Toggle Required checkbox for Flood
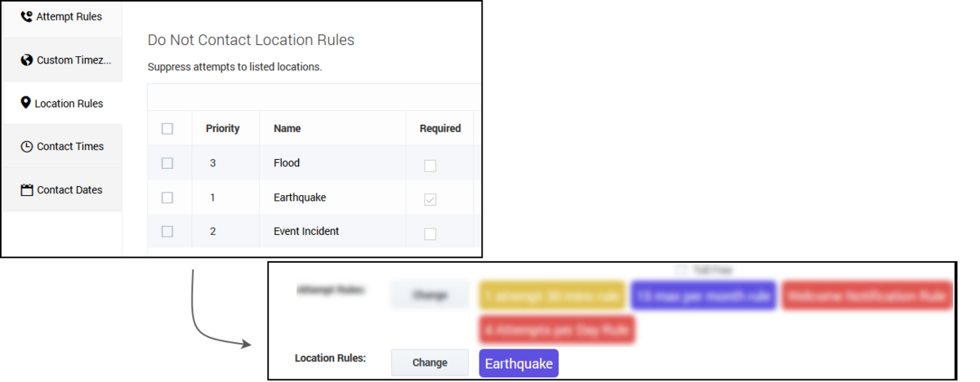The width and height of the screenshot is (980, 382). click(x=430, y=166)
